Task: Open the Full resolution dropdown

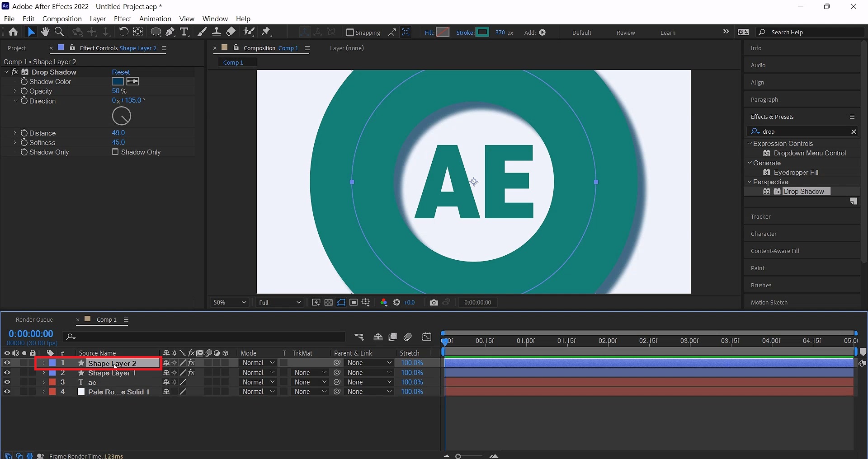Action: (280, 302)
